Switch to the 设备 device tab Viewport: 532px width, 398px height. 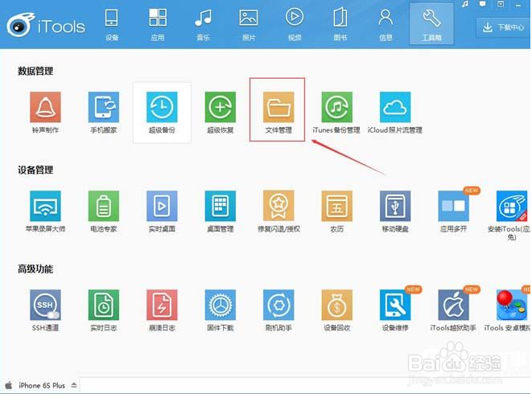112,24
